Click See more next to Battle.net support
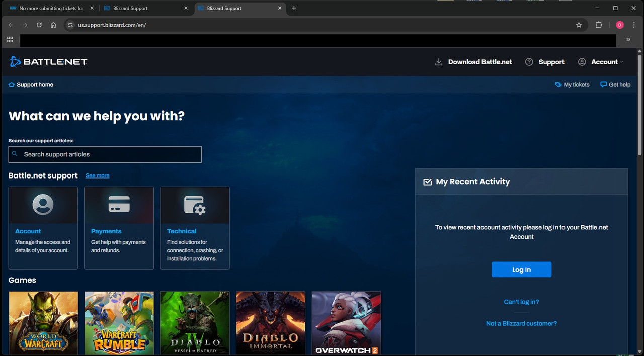Image resolution: width=644 pixels, height=356 pixels. (x=97, y=175)
